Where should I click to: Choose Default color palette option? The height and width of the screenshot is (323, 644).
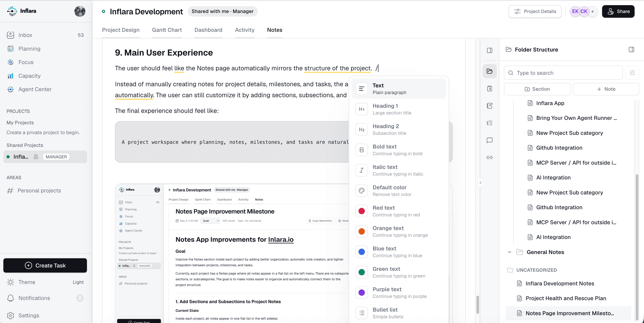[x=399, y=190]
